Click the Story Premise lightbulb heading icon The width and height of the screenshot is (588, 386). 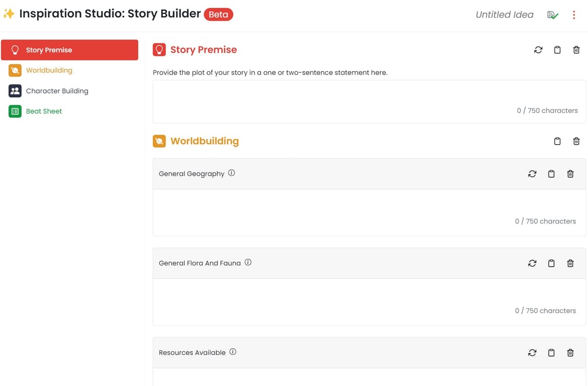(x=159, y=49)
